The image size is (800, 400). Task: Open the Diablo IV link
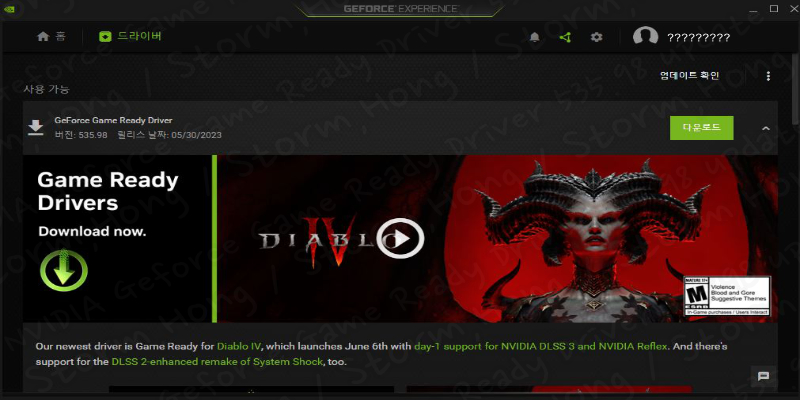[239, 346]
